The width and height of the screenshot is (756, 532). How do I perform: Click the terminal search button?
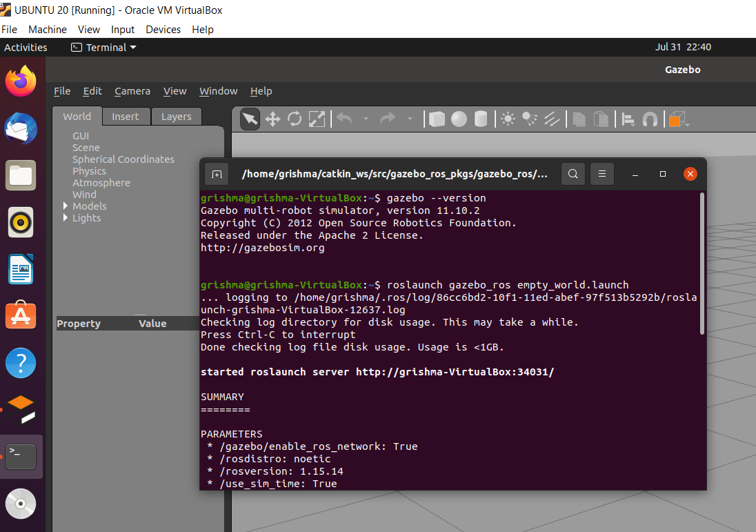pyautogui.click(x=573, y=174)
